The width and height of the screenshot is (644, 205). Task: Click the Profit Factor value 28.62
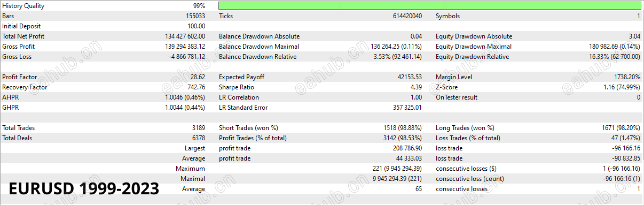(x=198, y=77)
